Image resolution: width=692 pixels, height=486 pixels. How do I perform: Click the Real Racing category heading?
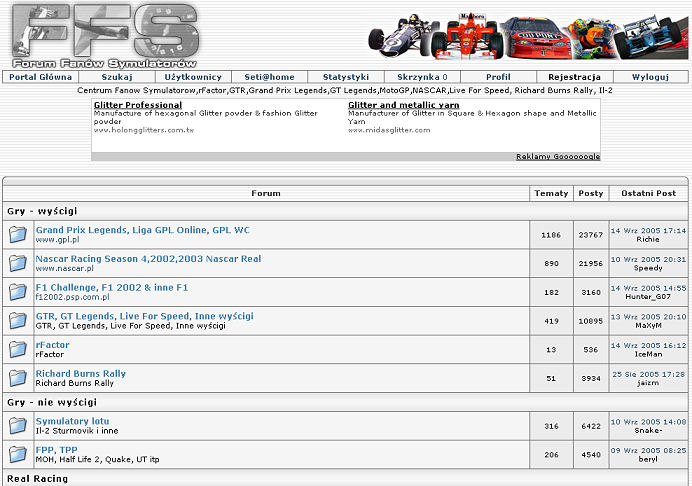[x=38, y=478]
